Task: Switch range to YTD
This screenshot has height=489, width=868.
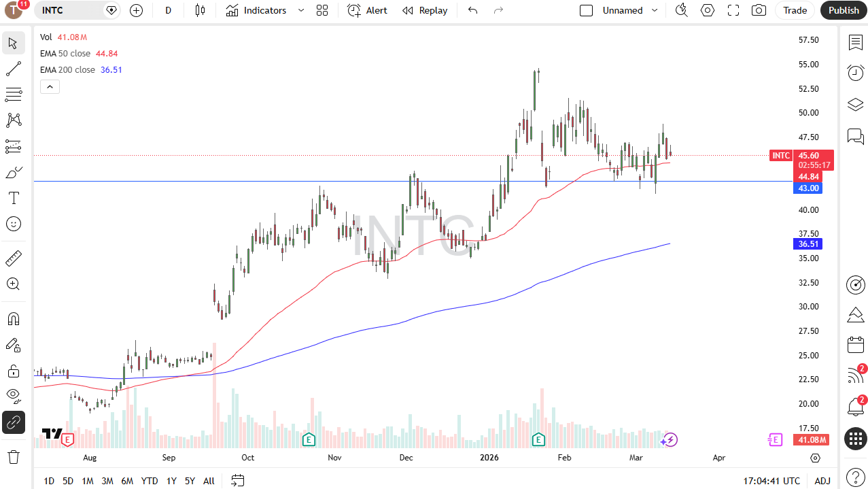Action: click(150, 481)
